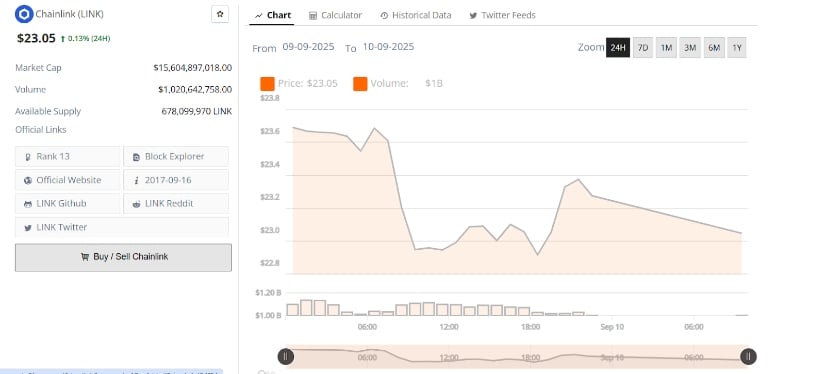This screenshot has width=825, height=374.
Task: Select the 1M zoom range
Action: [666, 48]
